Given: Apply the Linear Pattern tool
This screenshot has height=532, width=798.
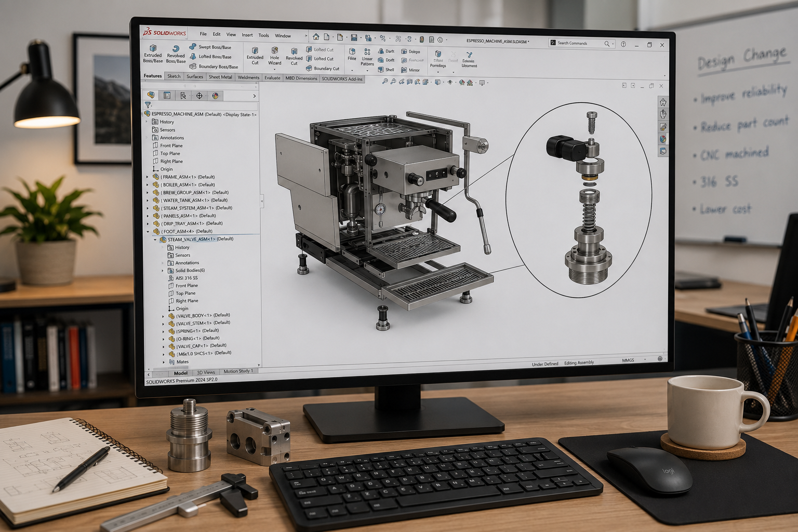Looking at the screenshot, I should pos(367,57).
